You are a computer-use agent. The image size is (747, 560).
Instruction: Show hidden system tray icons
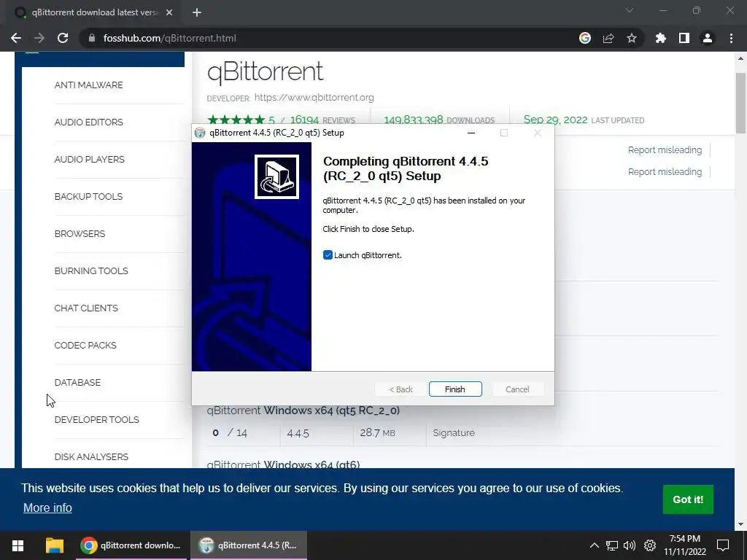tap(594, 545)
